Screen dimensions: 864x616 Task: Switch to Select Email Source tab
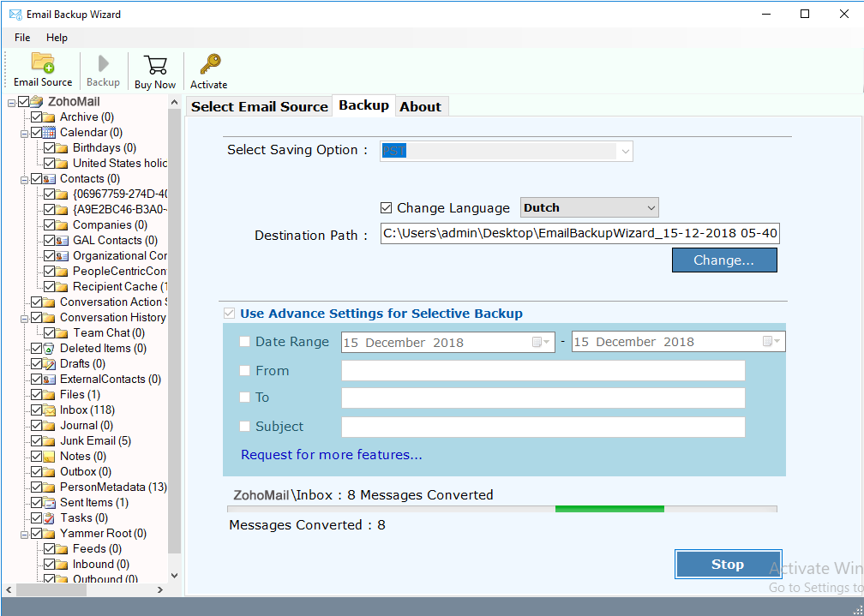(260, 106)
